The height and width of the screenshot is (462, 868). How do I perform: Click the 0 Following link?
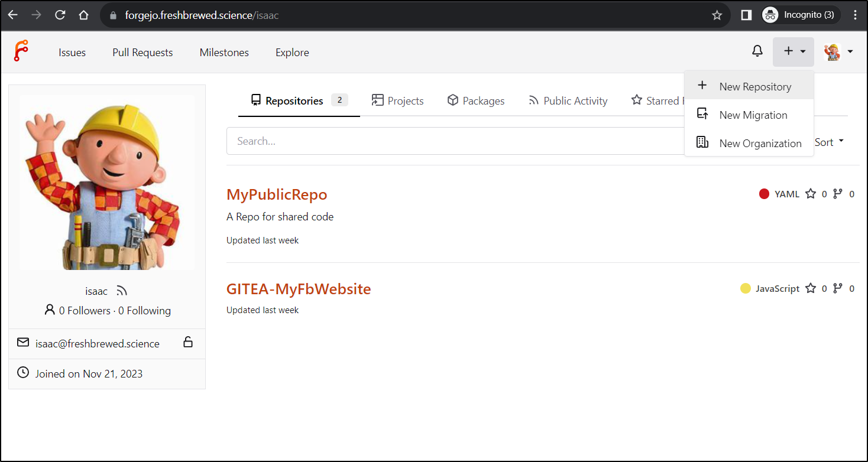(144, 310)
